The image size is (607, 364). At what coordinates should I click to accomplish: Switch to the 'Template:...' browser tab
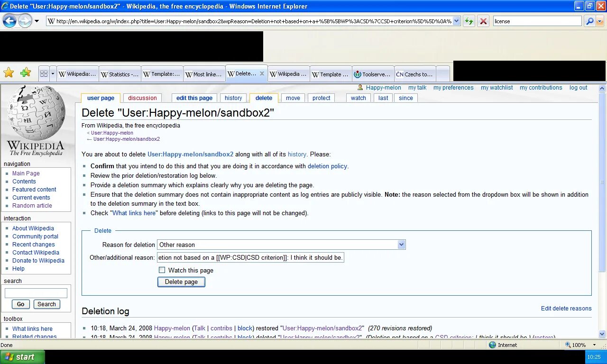pos(162,74)
